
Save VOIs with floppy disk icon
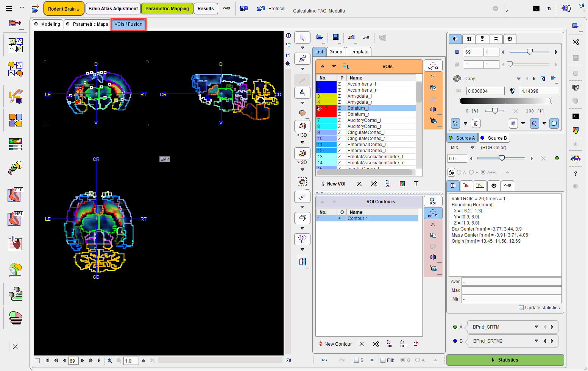point(335,37)
